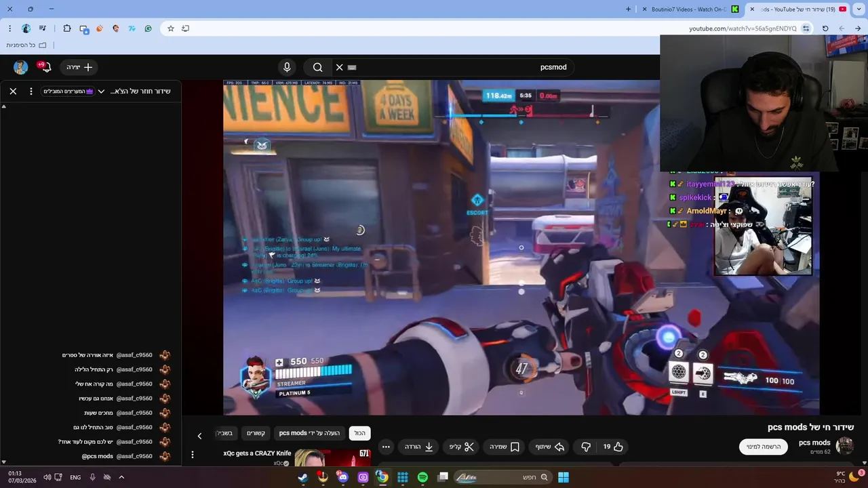Bookmark this page with the star icon

click(x=170, y=28)
